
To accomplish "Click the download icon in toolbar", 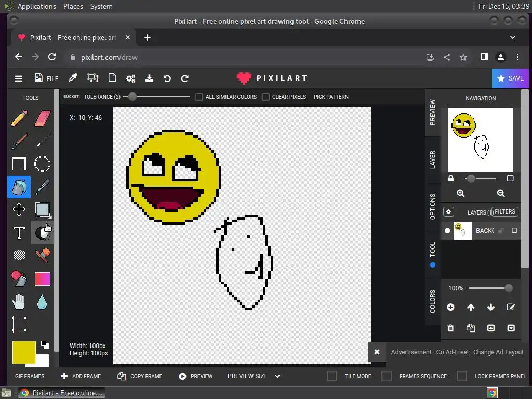I will click(x=149, y=78).
